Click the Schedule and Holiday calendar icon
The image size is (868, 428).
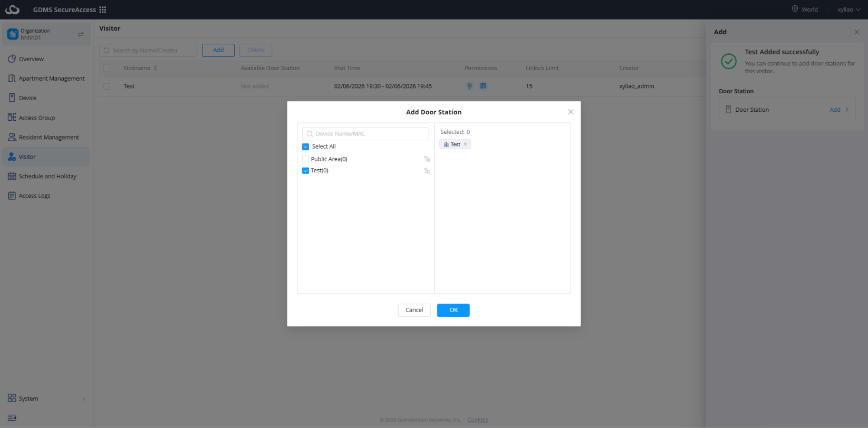(x=12, y=176)
